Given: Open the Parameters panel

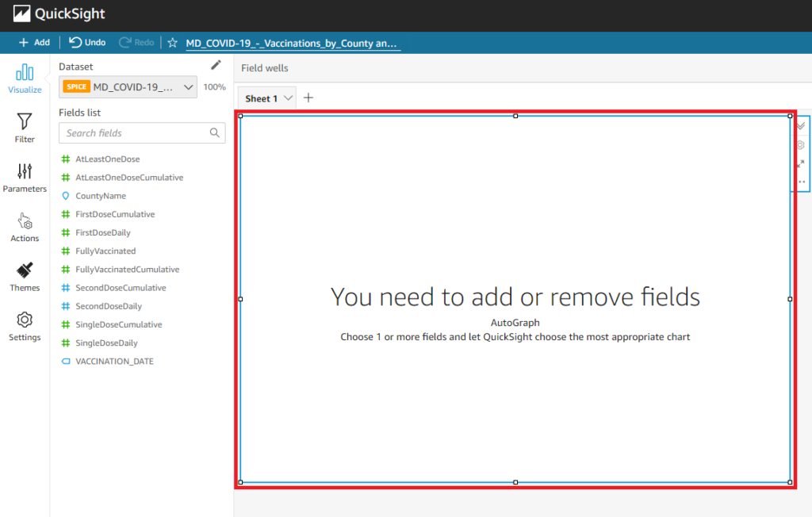Looking at the screenshot, I should click(25, 178).
